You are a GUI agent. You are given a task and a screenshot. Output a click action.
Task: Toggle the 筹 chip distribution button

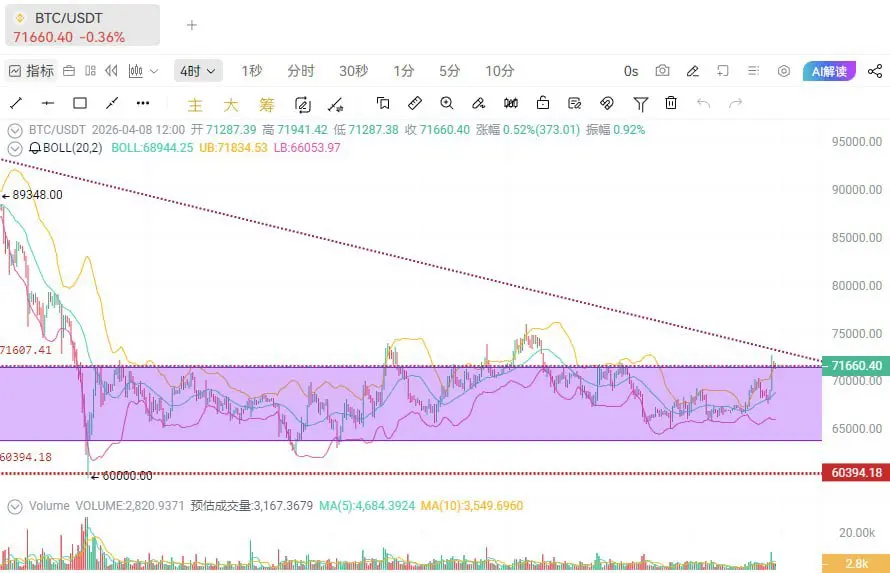[266, 105]
